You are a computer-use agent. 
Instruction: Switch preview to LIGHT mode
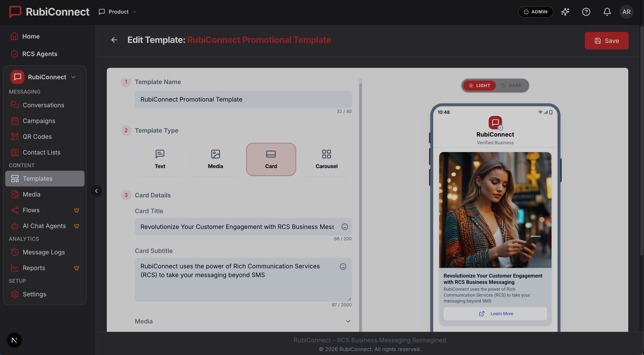[479, 86]
